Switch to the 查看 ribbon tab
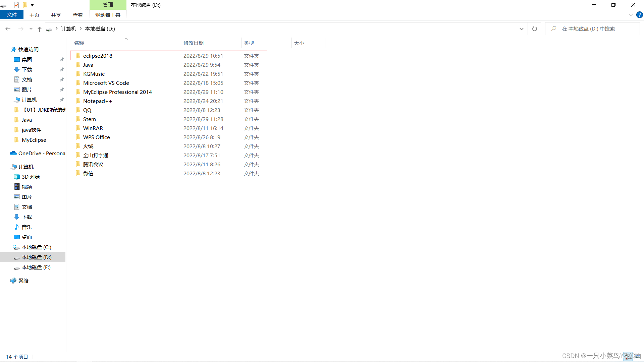This screenshot has width=644, height=362. (x=77, y=15)
